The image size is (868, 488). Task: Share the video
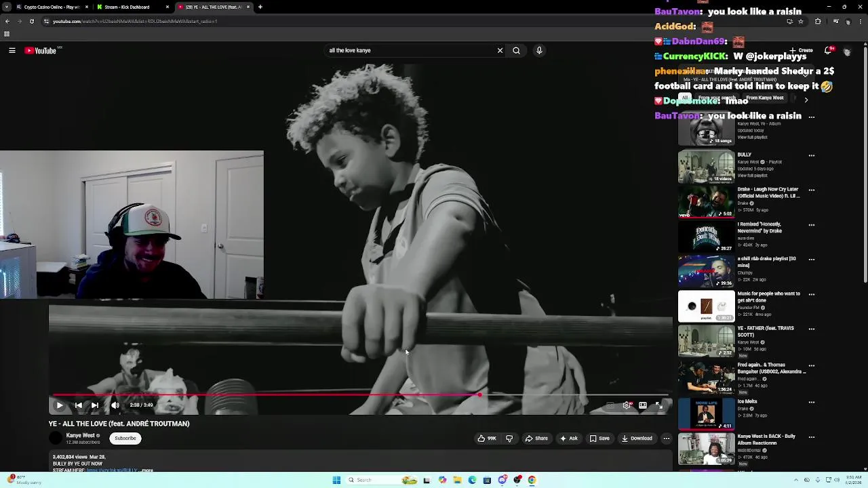click(x=536, y=439)
